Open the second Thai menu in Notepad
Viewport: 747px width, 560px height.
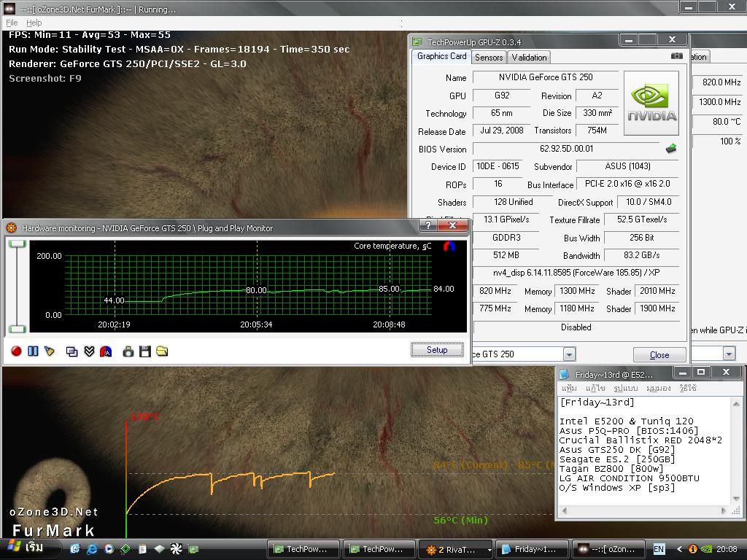[x=595, y=388]
